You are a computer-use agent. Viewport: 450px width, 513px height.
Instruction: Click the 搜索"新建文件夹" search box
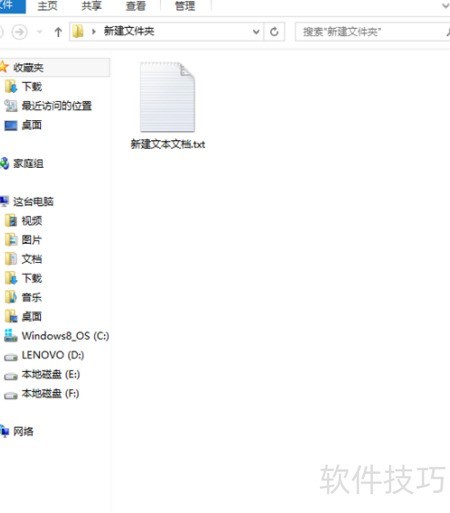point(373,32)
